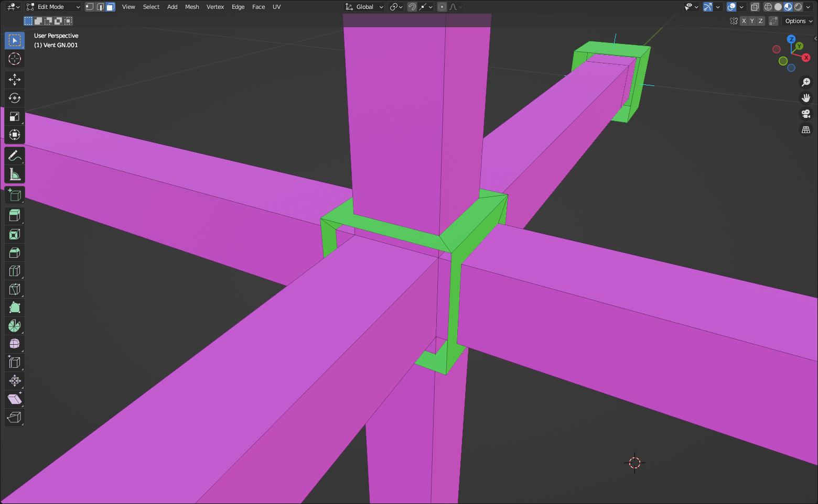Image resolution: width=818 pixels, height=504 pixels.
Task: Open the snapping options dropdown
Action: [425, 7]
